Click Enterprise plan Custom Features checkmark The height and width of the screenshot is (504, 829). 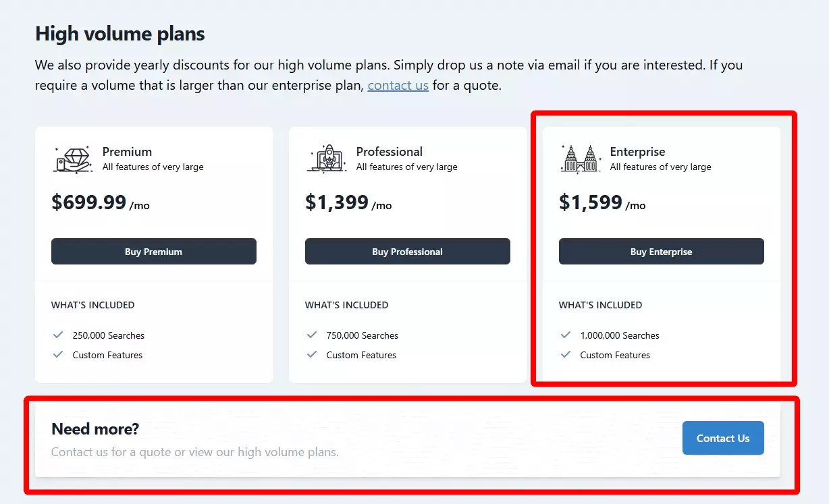(566, 355)
